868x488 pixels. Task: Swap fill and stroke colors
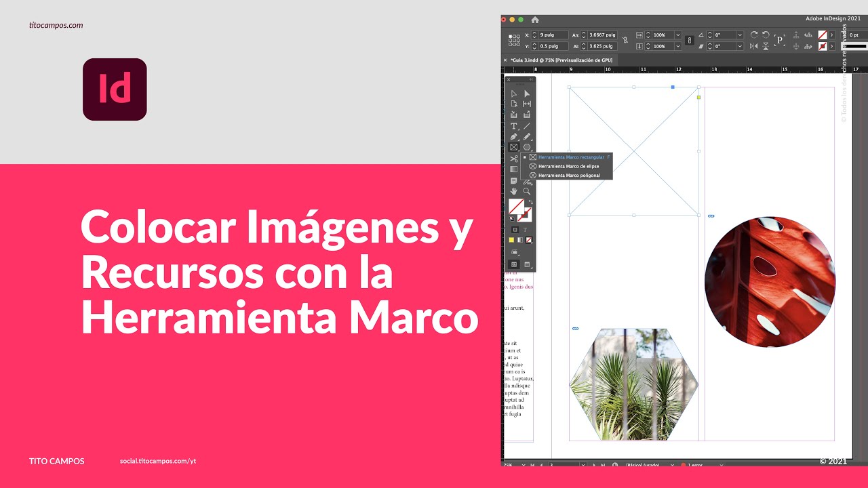[531, 201]
